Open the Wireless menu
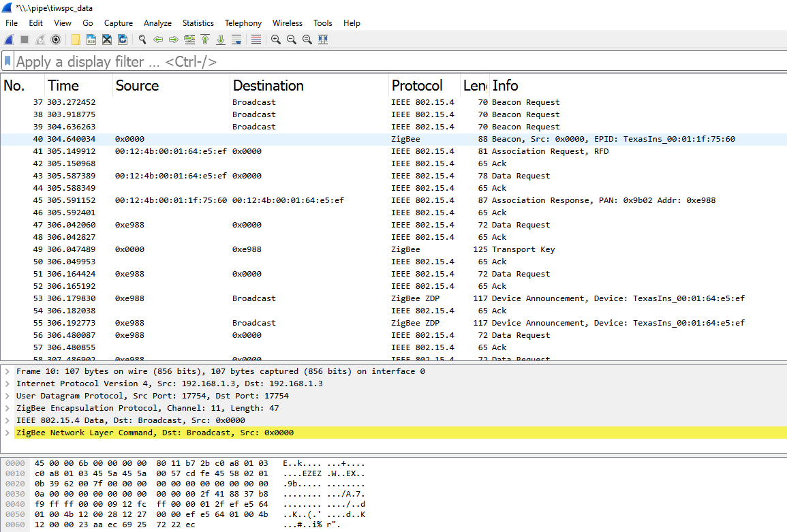 [x=287, y=22]
